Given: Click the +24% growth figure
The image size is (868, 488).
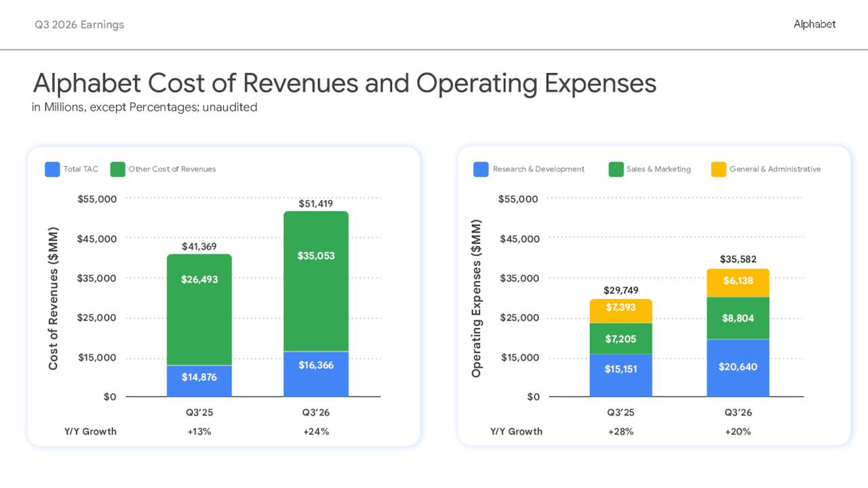Looking at the screenshot, I should 317,432.
